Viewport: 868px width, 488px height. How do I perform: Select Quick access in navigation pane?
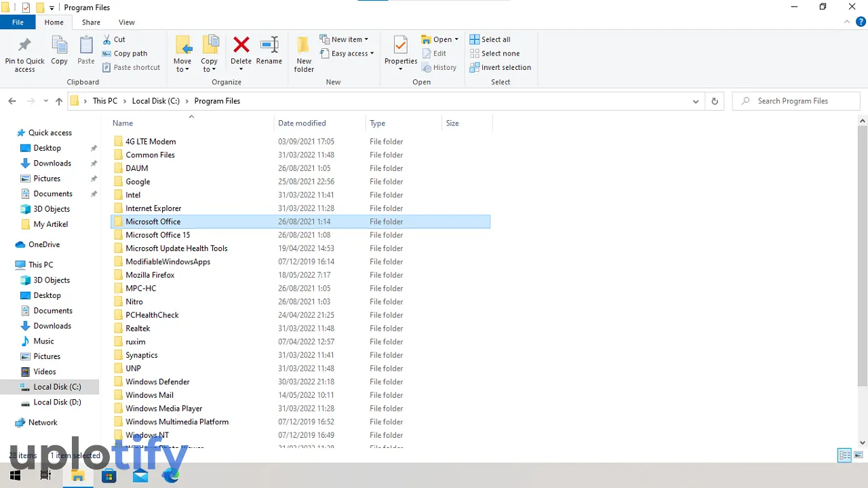click(50, 133)
